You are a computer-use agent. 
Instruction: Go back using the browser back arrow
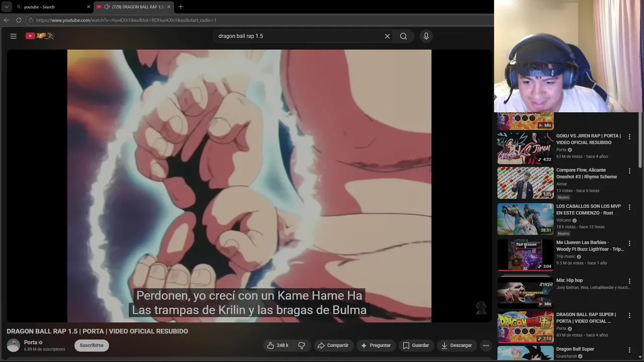[x=7, y=20]
